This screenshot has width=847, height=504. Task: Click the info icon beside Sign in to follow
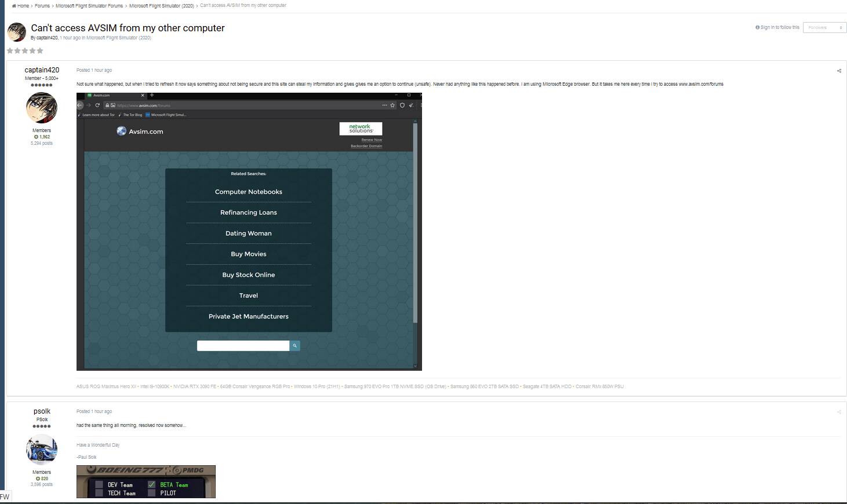(757, 27)
